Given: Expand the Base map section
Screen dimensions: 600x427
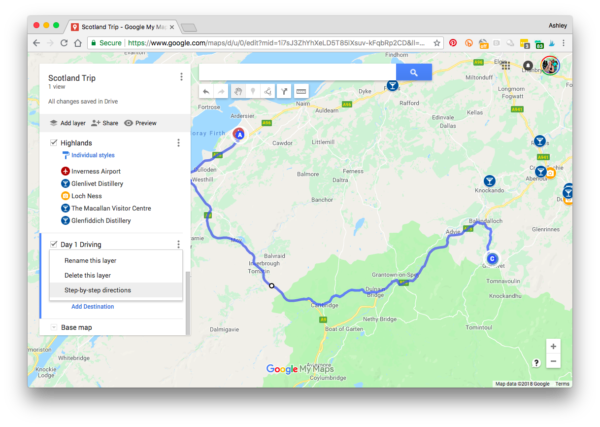Looking at the screenshot, I should coord(54,327).
